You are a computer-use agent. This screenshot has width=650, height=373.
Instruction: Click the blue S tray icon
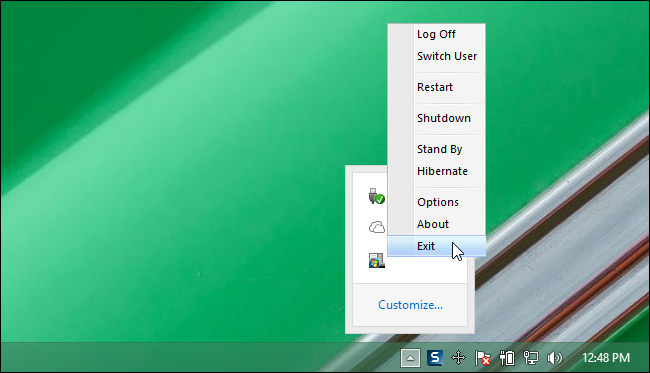click(435, 358)
